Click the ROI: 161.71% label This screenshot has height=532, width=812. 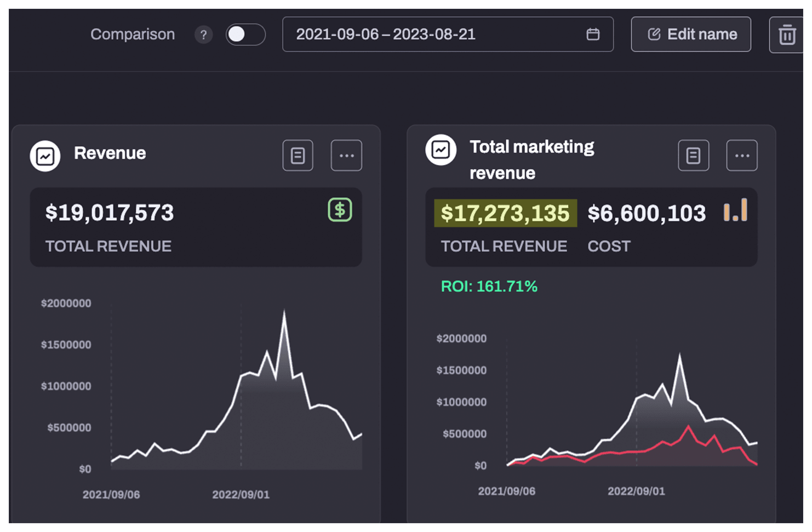click(x=489, y=287)
